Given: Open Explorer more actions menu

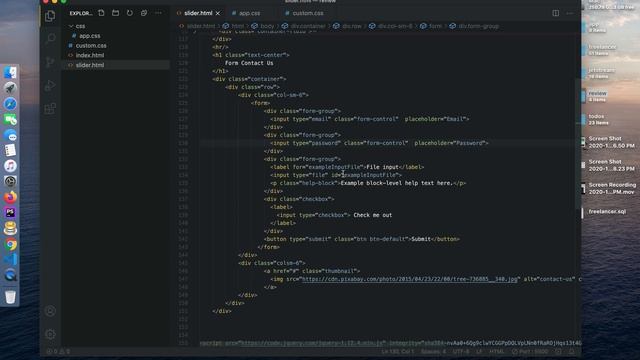Looking at the screenshot, I should [158, 13].
